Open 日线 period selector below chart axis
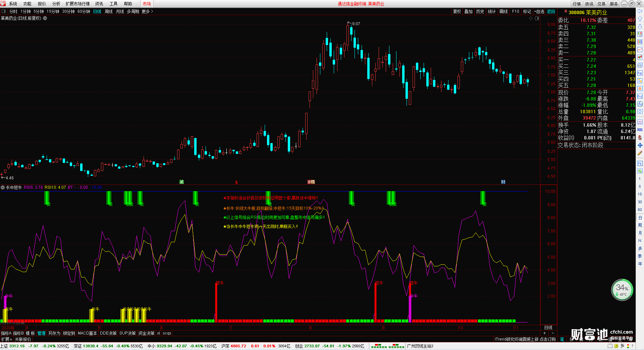 [x=548, y=327]
